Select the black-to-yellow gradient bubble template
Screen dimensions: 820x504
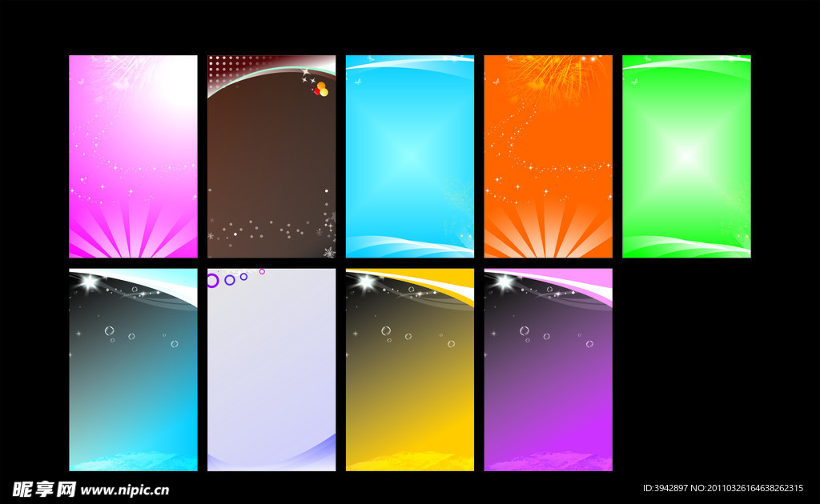409,370
